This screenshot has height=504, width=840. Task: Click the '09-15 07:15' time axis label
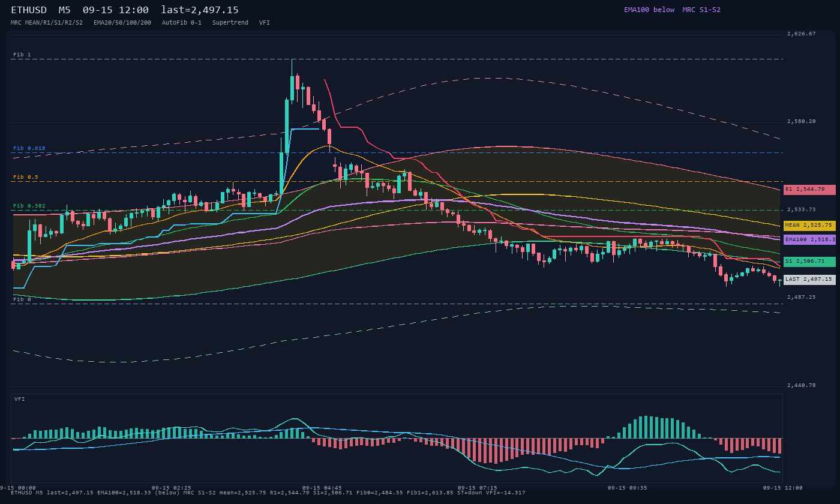click(x=477, y=488)
